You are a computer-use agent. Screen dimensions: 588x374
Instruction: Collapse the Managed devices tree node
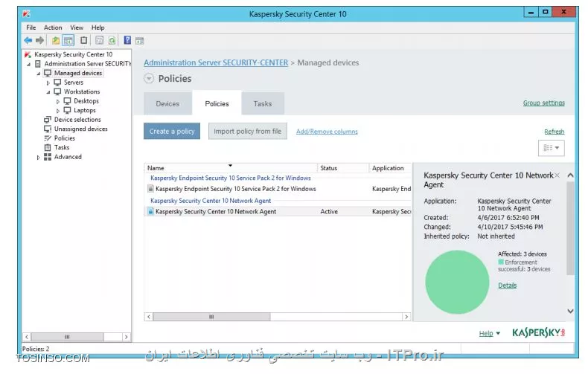(x=38, y=74)
